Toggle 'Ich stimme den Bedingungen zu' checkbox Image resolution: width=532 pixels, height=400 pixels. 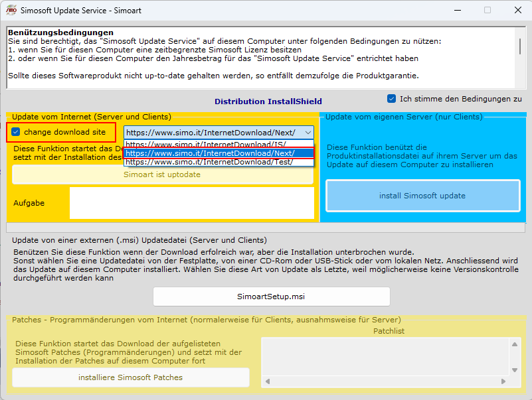(392, 99)
